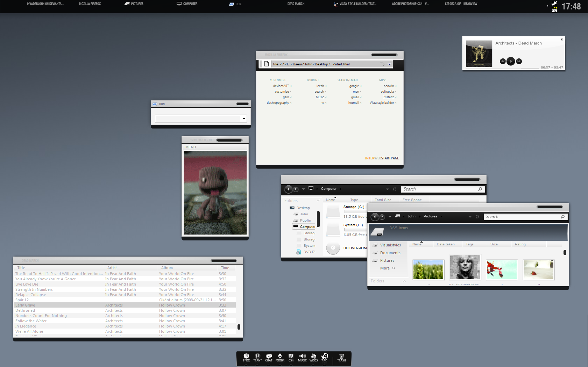Open recent pages dropdown in Pictures window
Screen dimensions: 588x367
coord(390,217)
